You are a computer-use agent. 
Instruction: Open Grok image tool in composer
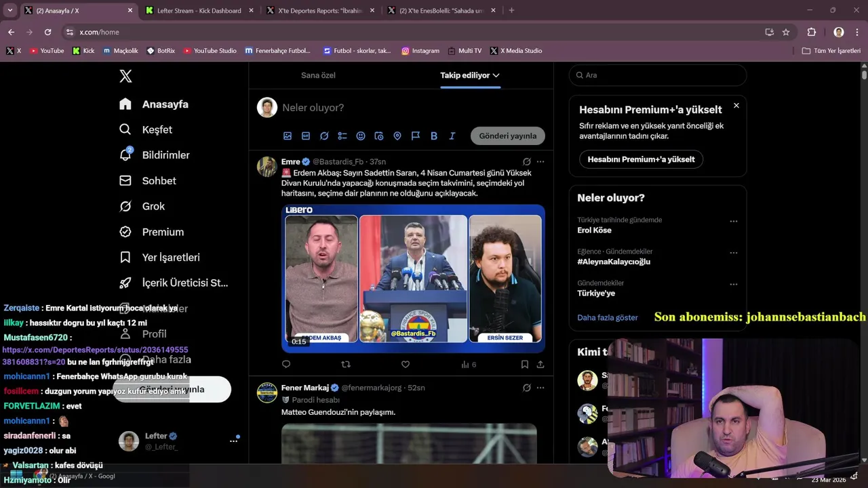tap(324, 136)
